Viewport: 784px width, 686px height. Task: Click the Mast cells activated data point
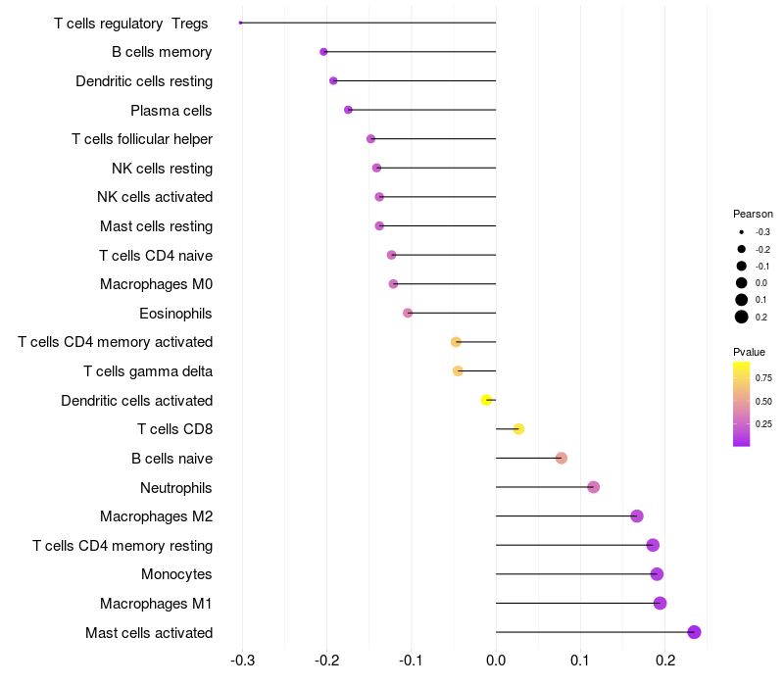pos(694,632)
